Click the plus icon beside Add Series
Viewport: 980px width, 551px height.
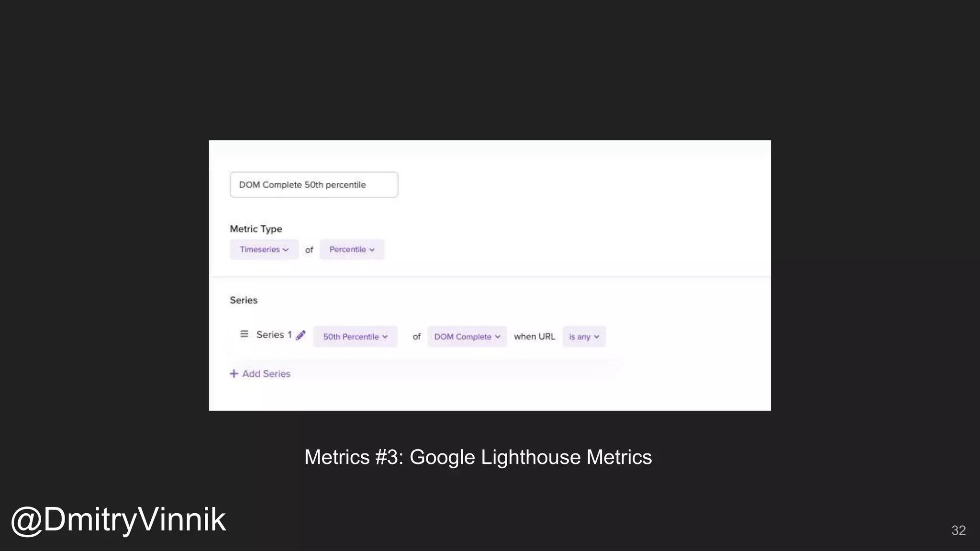pyautogui.click(x=234, y=374)
